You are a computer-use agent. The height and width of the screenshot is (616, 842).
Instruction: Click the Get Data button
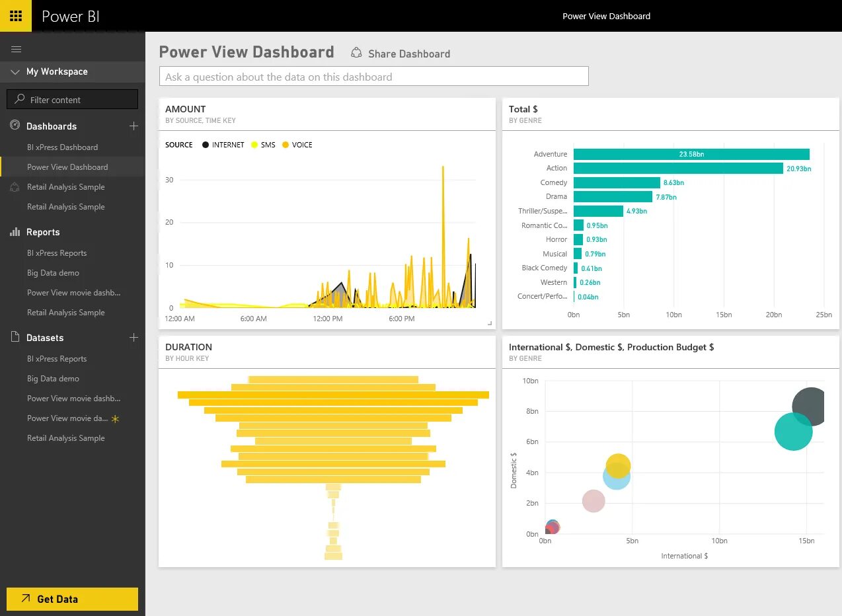pyautogui.click(x=72, y=599)
